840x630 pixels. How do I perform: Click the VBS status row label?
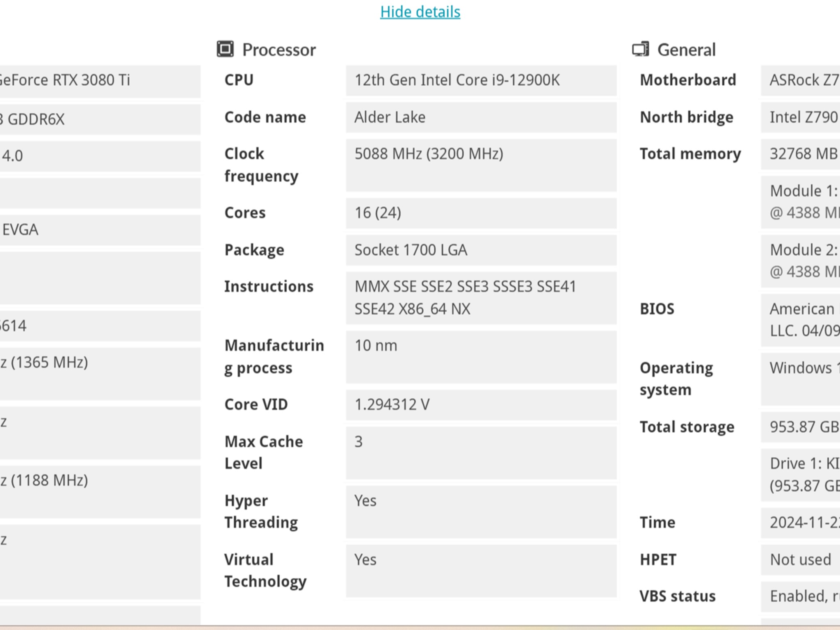[x=678, y=596]
